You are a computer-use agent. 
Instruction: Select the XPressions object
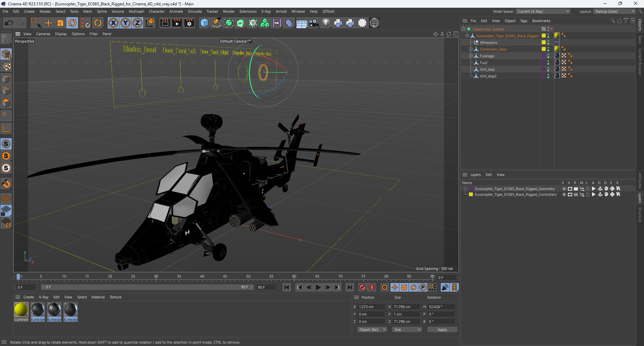(x=488, y=43)
